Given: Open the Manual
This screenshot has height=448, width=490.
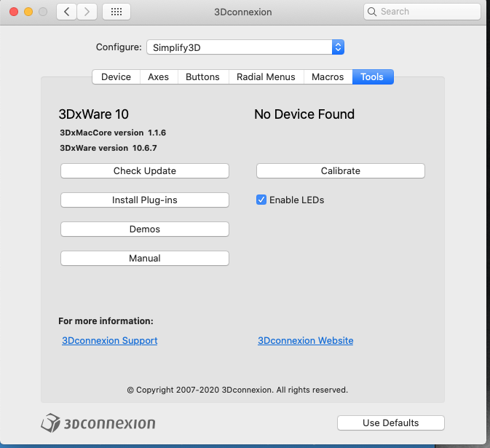Looking at the screenshot, I should (x=145, y=258).
